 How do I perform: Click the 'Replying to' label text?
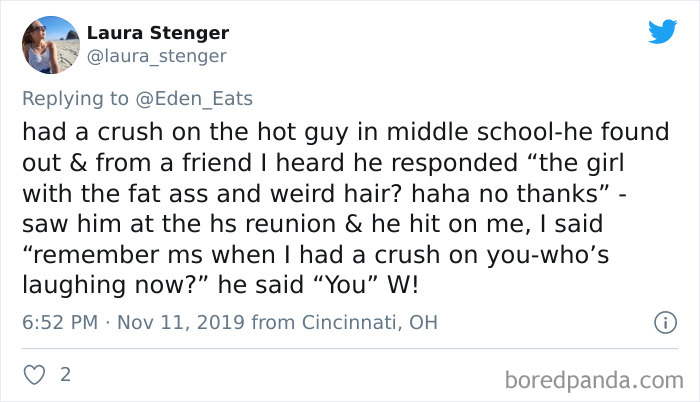tap(75, 99)
